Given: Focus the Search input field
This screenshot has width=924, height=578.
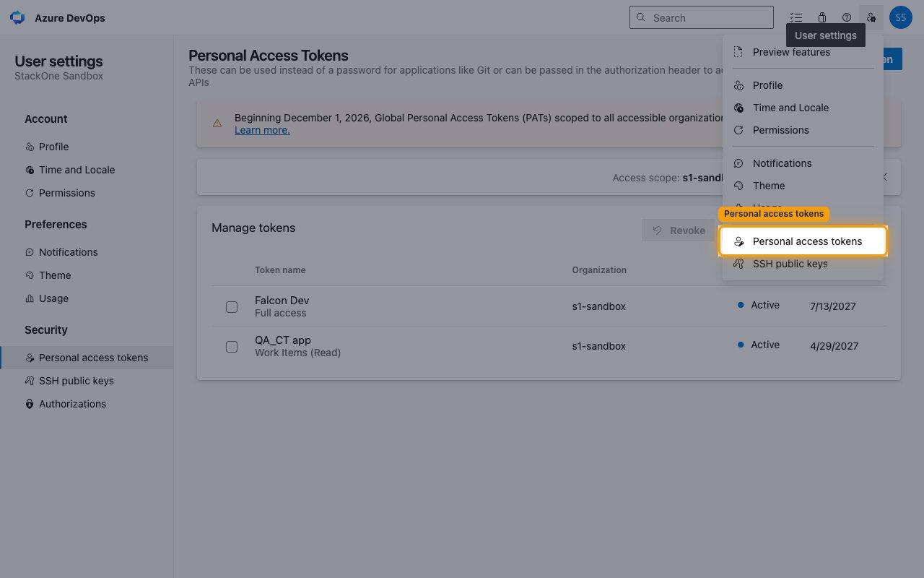Looking at the screenshot, I should [701, 17].
